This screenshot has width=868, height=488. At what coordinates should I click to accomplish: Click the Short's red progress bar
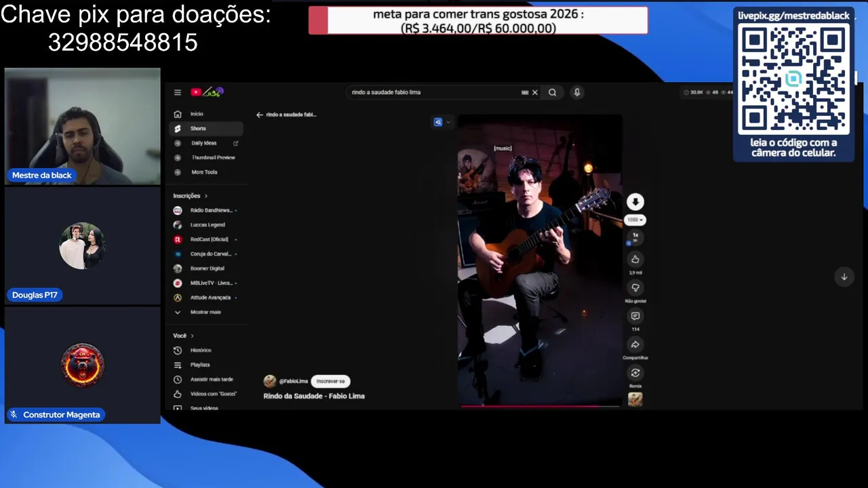540,407
